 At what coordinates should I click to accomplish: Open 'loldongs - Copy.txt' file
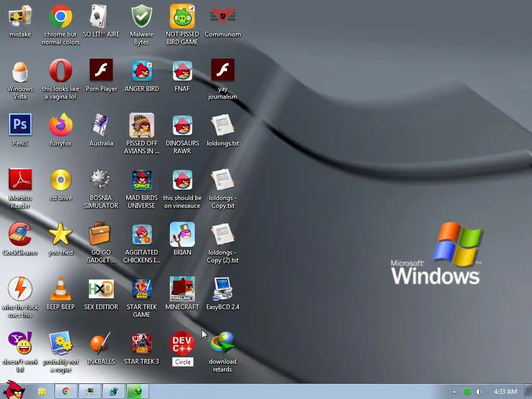(222, 180)
